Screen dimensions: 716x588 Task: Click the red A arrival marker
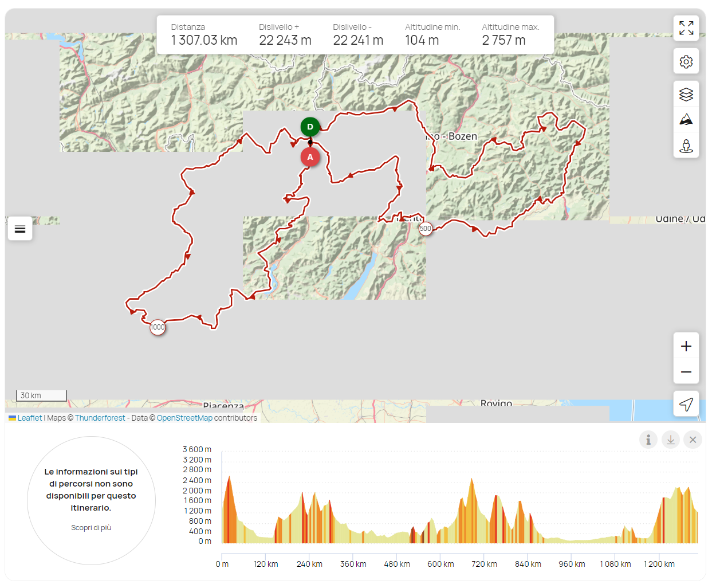click(x=310, y=157)
